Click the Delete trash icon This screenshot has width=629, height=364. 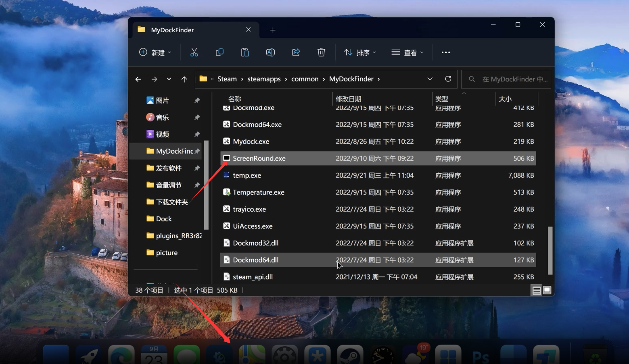pyautogui.click(x=321, y=52)
